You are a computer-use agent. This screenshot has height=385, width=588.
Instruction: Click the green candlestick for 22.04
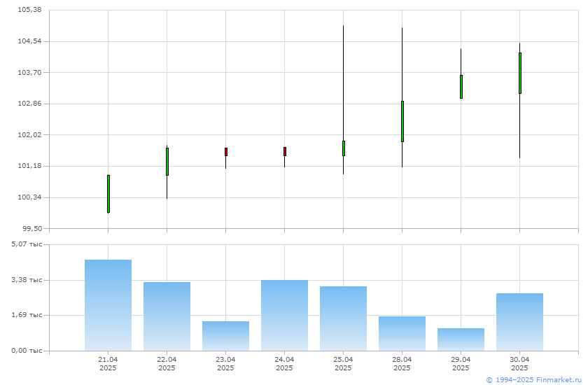167,162
